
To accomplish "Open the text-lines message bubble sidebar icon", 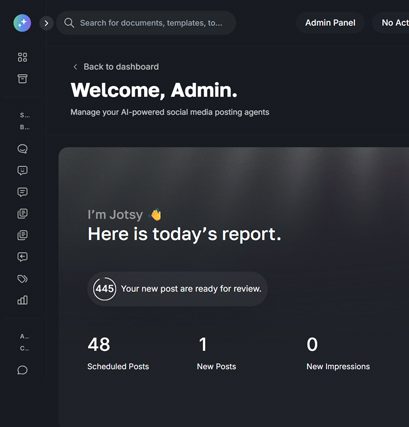I will [x=22, y=192].
